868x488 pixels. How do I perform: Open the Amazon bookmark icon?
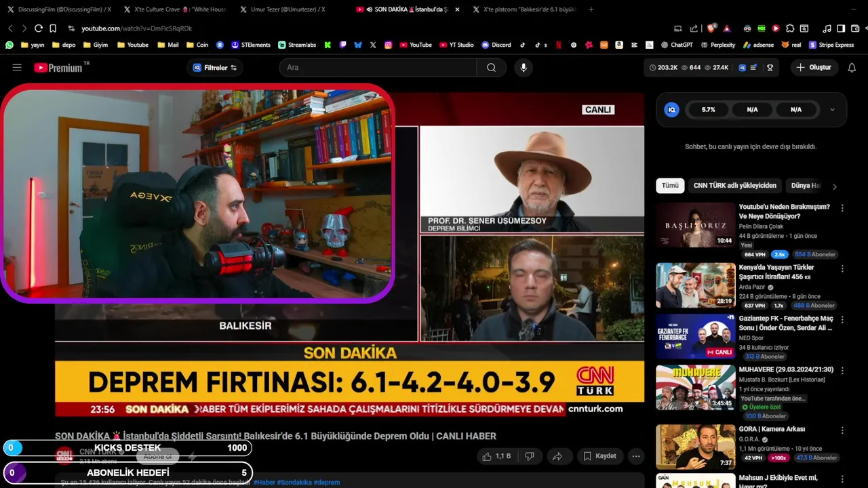click(x=619, y=45)
